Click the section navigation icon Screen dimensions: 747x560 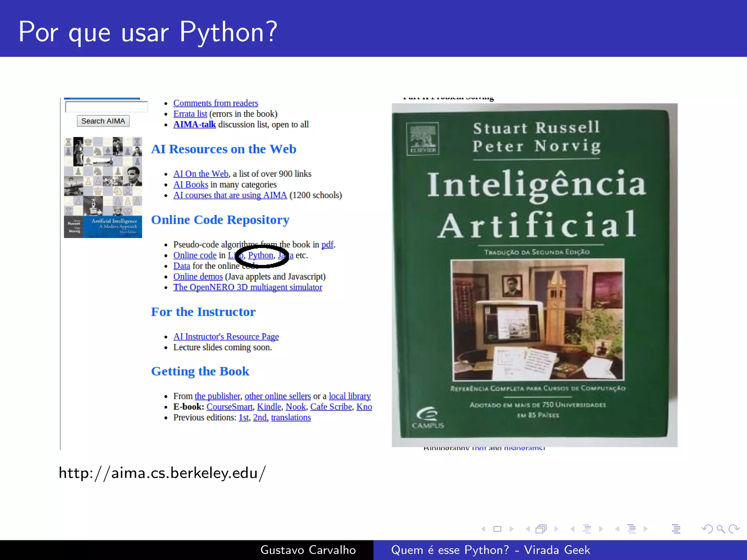click(631, 529)
